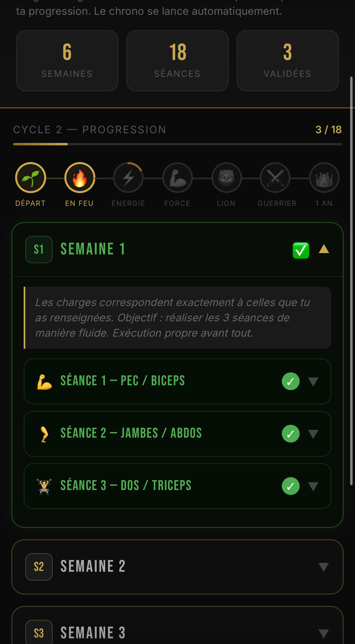Select the Cycle 2 — Progression header
The image size is (355, 644).
(x=89, y=129)
